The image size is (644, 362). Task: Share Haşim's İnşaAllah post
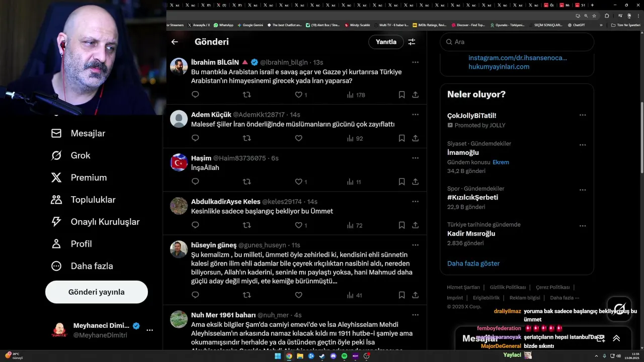pyautogui.click(x=415, y=182)
